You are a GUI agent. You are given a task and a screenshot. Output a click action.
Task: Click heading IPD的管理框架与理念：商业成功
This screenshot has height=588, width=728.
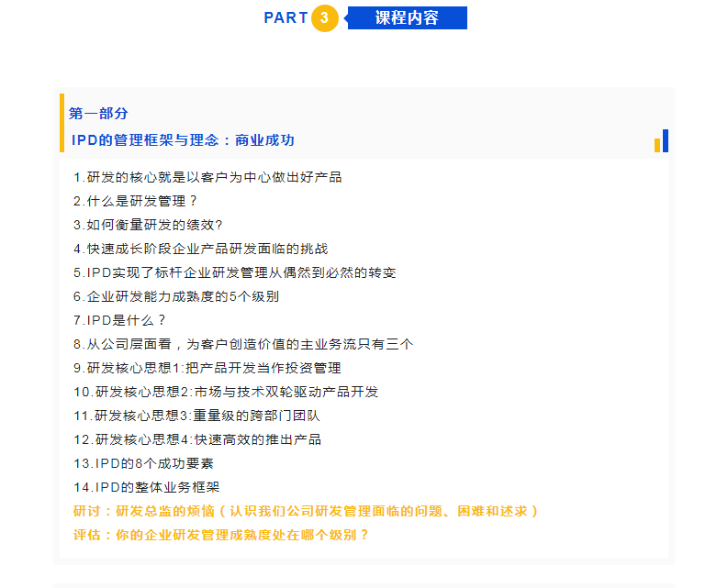[183, 140]
